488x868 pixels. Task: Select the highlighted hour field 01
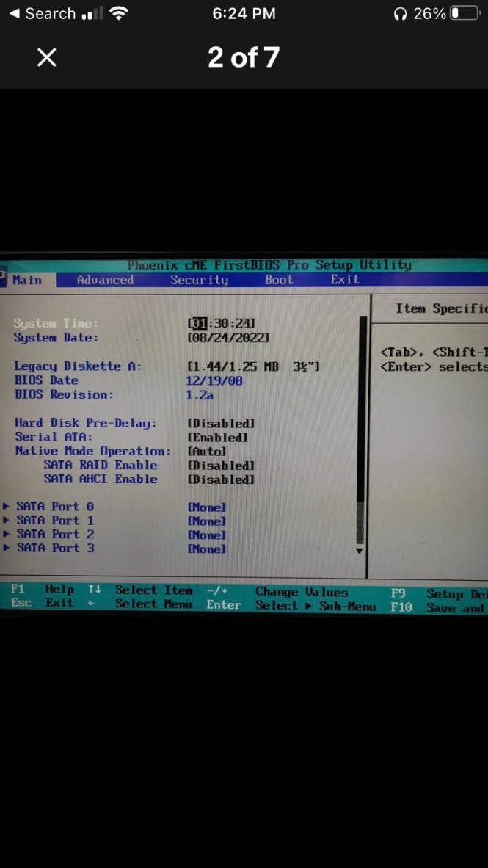coord(198,322)
